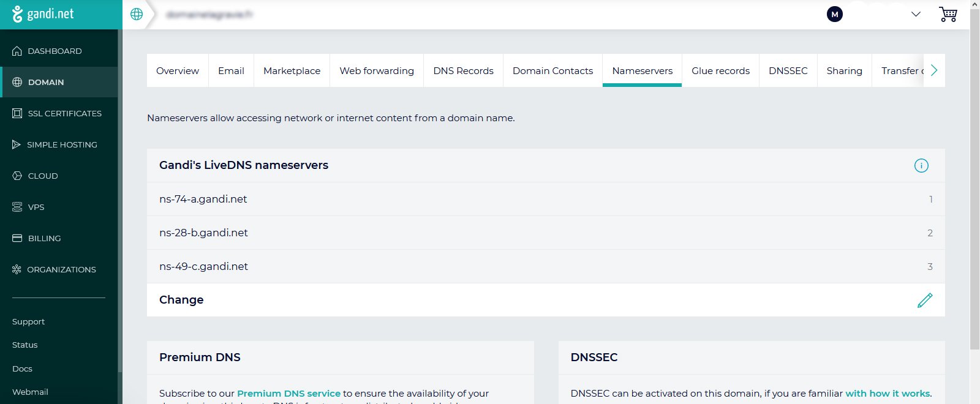Image resolution: width=980 pixels, height=404 pixels.
Task: Go to SSL Certificates in sidebar
Action: pos(64,113)
